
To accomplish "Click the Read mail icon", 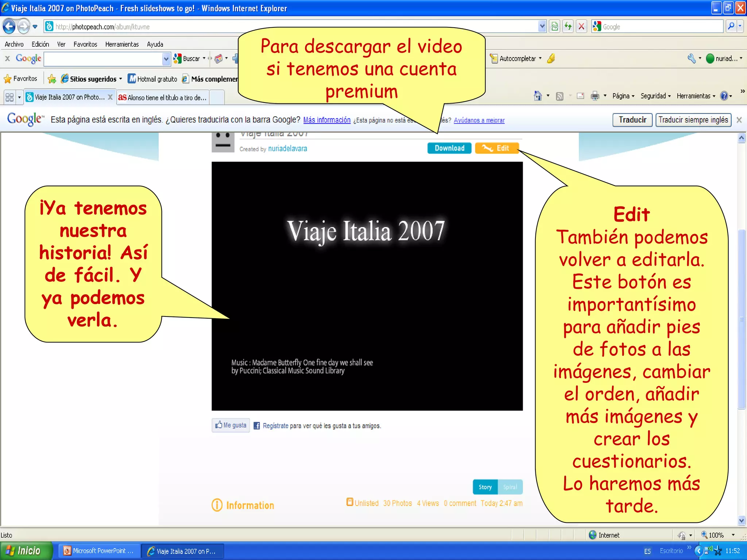I will [580, 96].
